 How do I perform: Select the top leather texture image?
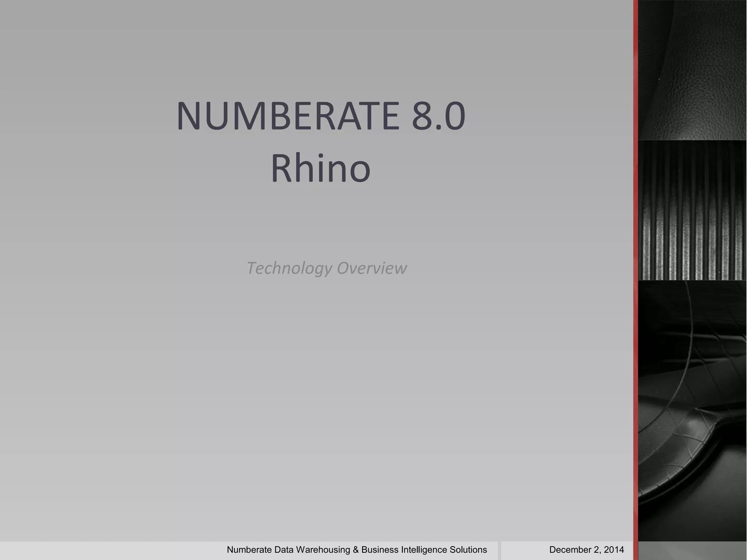pyautogui.click(x=692, y=69)
